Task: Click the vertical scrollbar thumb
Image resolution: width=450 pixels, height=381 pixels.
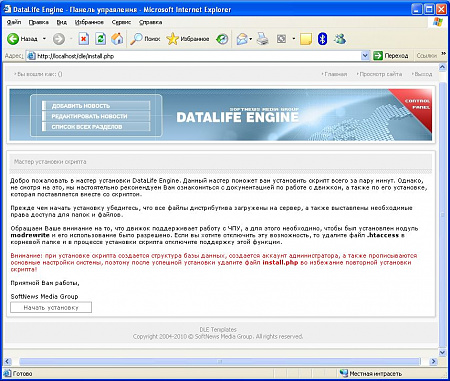Action: (x=443, y=215)
